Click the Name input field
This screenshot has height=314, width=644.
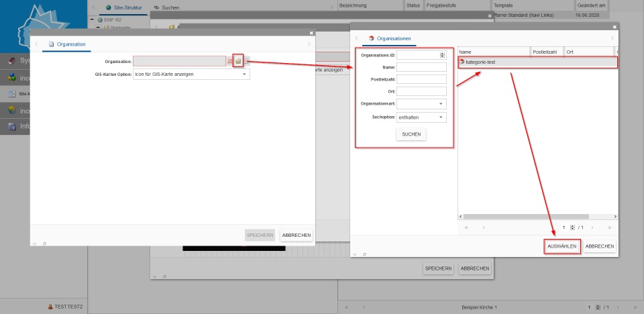(x=421, y=67)
